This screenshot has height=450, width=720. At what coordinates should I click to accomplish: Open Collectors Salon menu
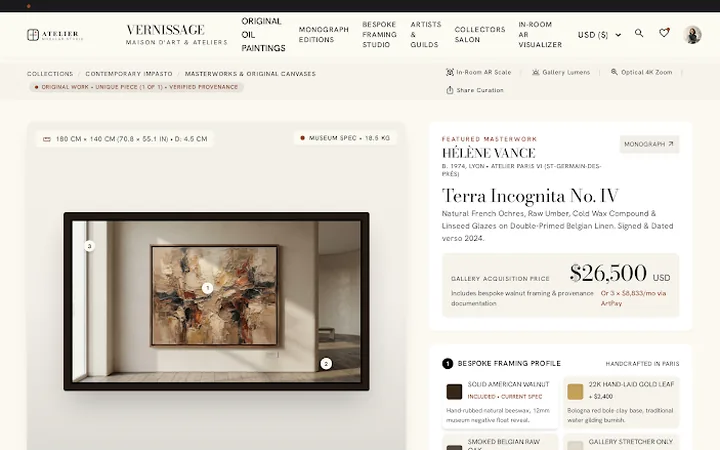point(480,34)
